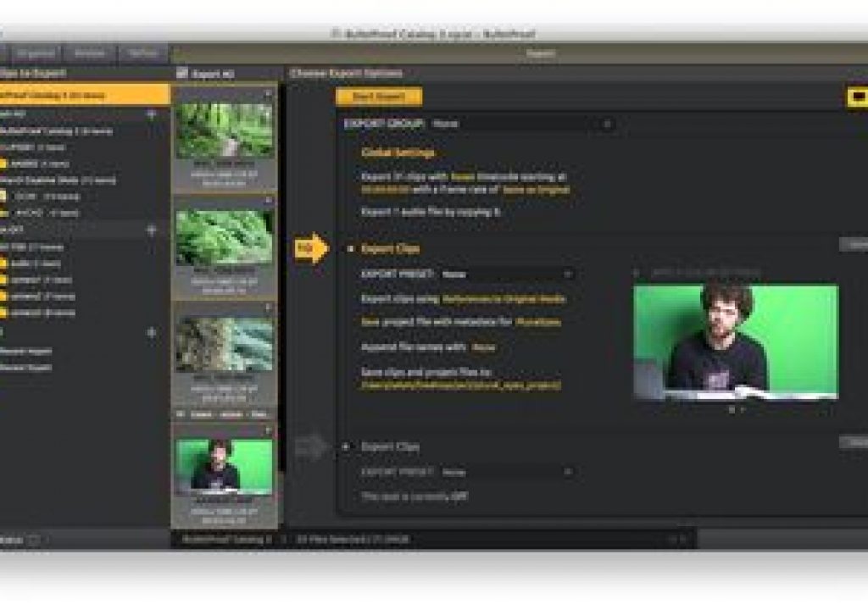Select the Recent Export row

(26, 367)
